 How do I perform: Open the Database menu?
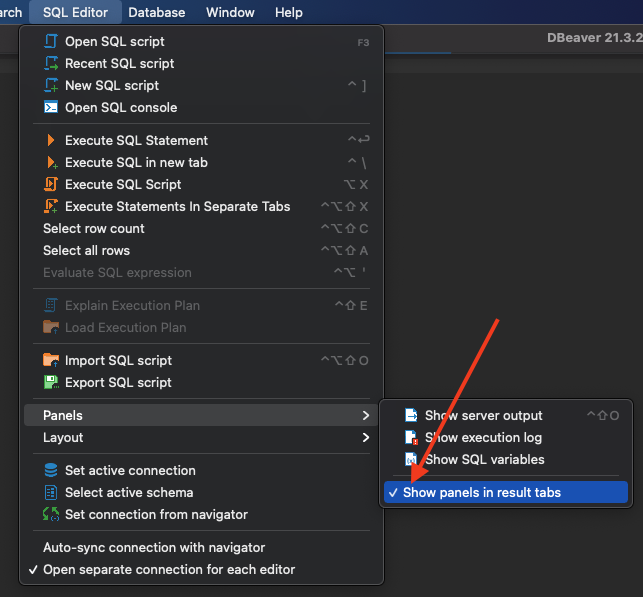(157, 12)
